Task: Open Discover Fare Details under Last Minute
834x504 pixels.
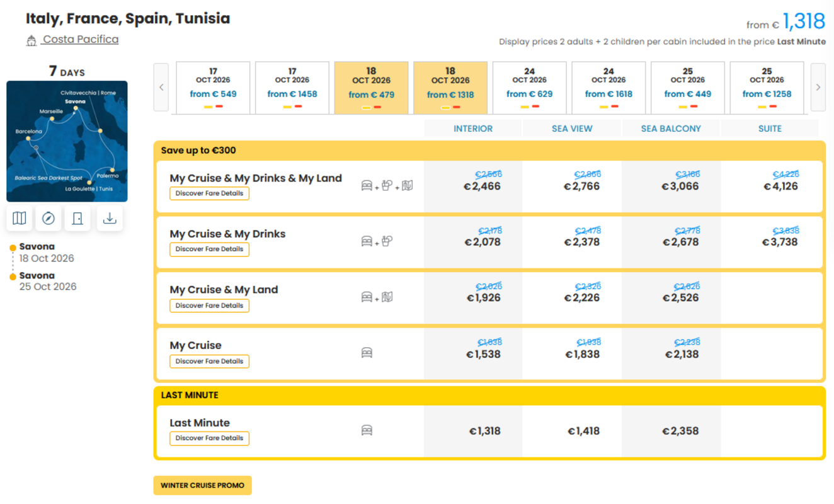Action: pyautogui.click(x=209, y=438)
